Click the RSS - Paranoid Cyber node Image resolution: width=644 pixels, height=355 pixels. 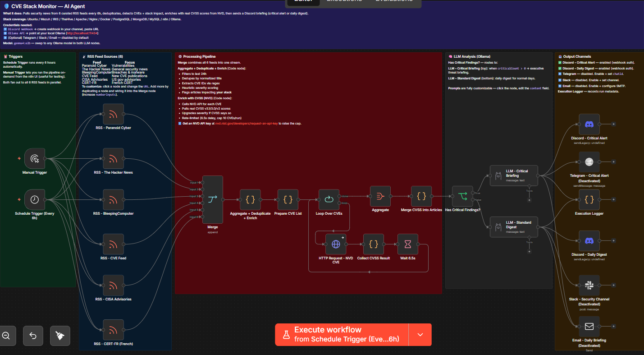113,114
